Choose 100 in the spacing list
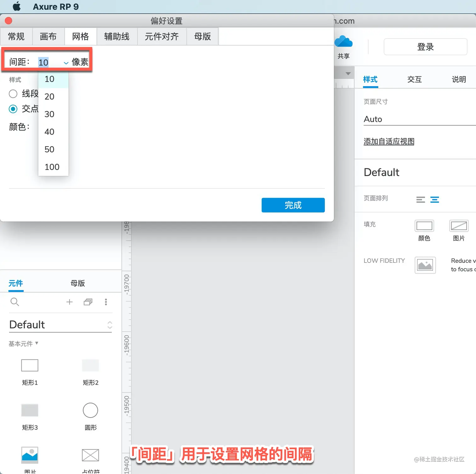476x474 pixels. pyautogui.click(x=53, y=167)
